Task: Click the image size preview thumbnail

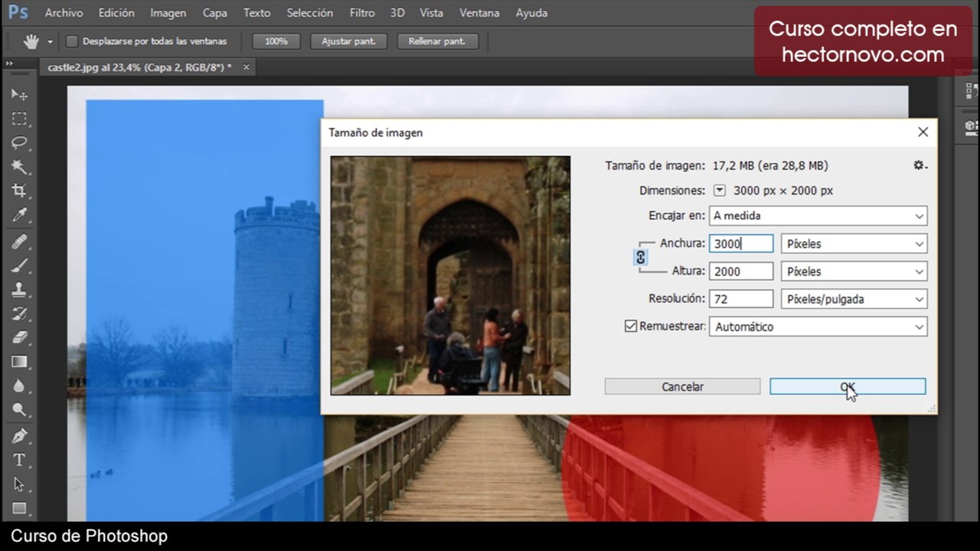Action: pos(450,275)
